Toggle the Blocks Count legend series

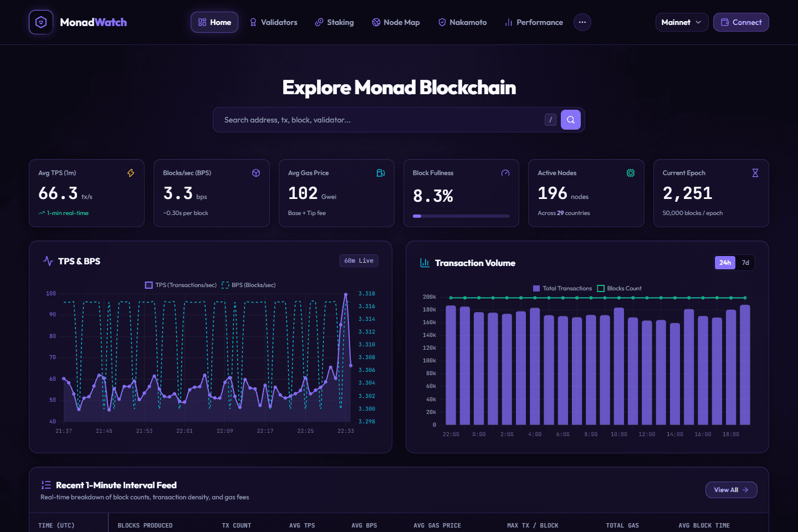[620, 288]
